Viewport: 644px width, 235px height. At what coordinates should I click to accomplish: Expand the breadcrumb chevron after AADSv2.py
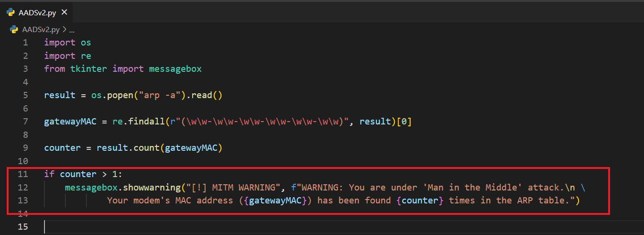coord(65,29)
